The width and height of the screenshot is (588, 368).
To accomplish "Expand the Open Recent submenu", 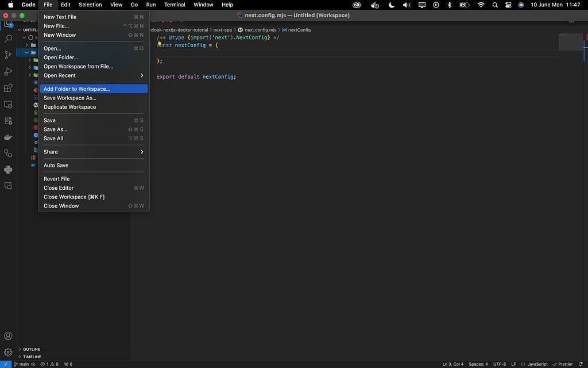I will (x=94, y=75).
